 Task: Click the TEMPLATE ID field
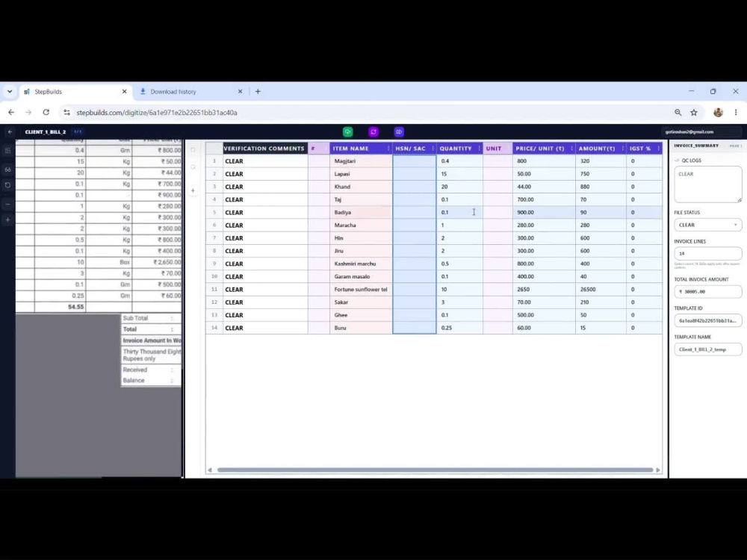pyautogui.click(x=707, y=320)
